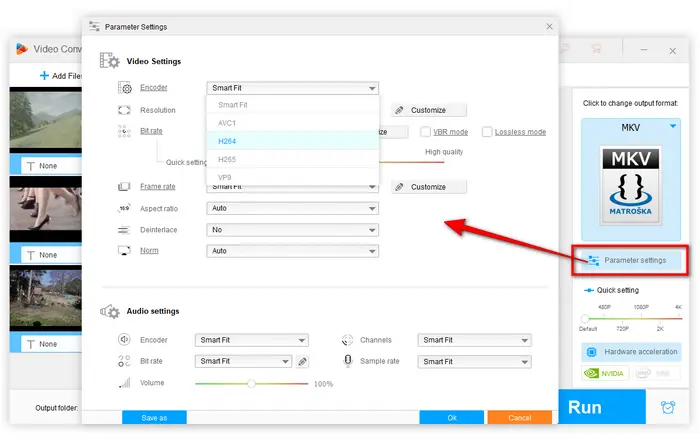Click the Video Converter app logo
The width and height of the screenshot is (700, 440).
(x=21, y=49)
